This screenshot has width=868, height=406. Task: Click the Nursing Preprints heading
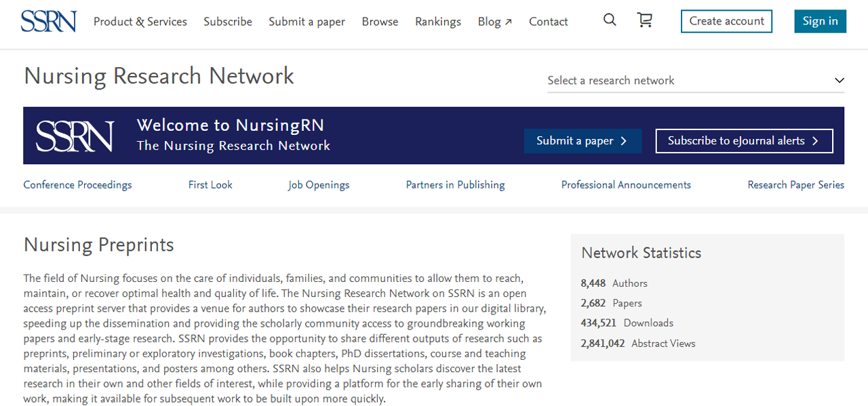point(99,245)
